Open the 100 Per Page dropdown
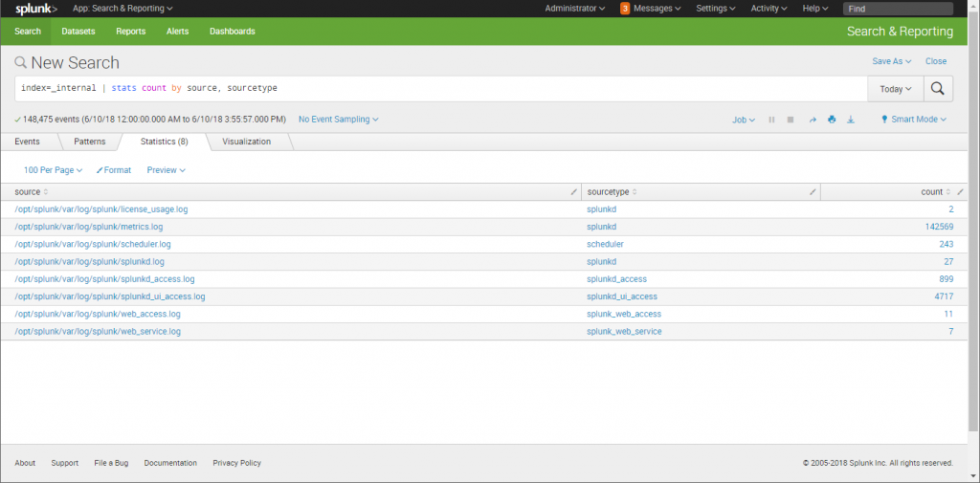Image resolution: width=980 pixels, height=483 pixels. 54,170
